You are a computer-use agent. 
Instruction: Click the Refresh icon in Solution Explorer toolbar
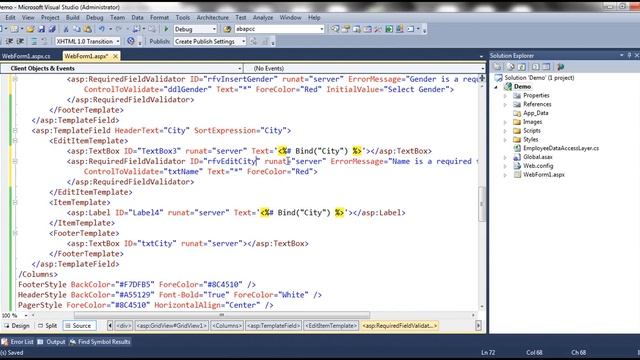click(x=521, y=67)
